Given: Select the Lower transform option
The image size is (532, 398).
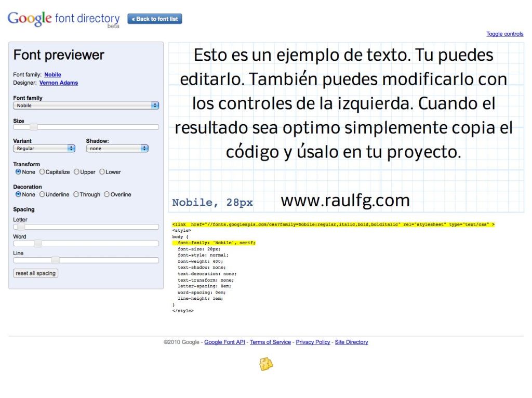Looking at the screenshot, I should [x=102, y=171].
